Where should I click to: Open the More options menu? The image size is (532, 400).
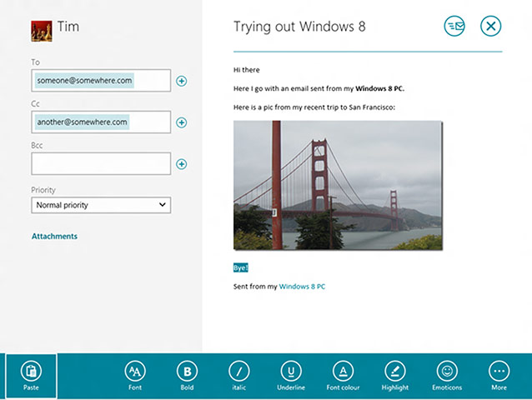coord(499,372)
